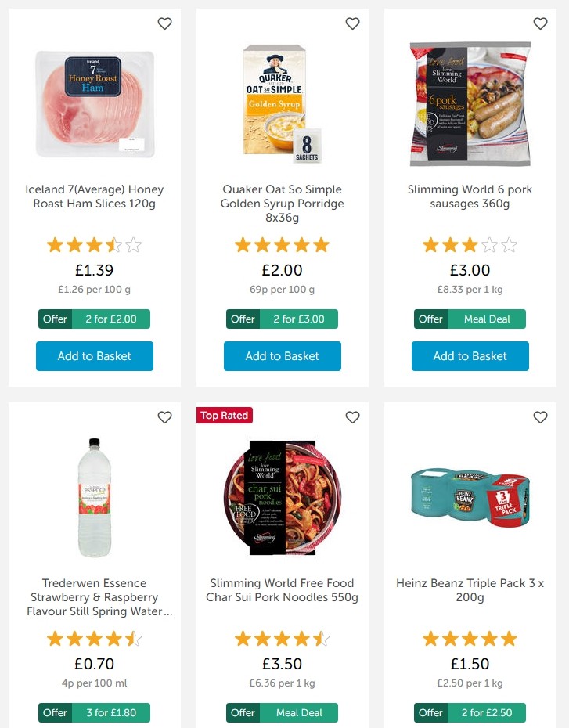Click the 3 for £1.80 offer badge
The height and width of the screenshot is (728, 569).
click(x=94, y=712)
